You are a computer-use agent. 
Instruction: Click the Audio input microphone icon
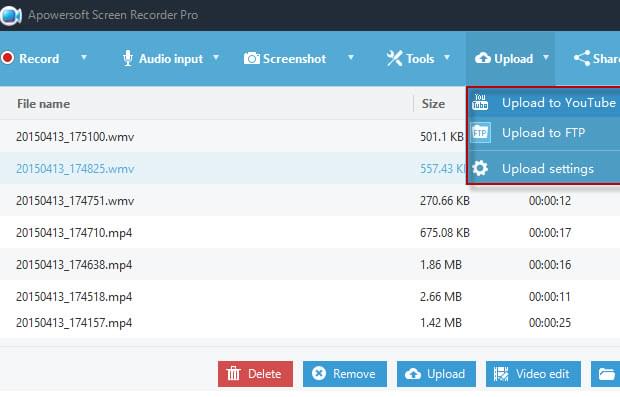pos(128,58)
